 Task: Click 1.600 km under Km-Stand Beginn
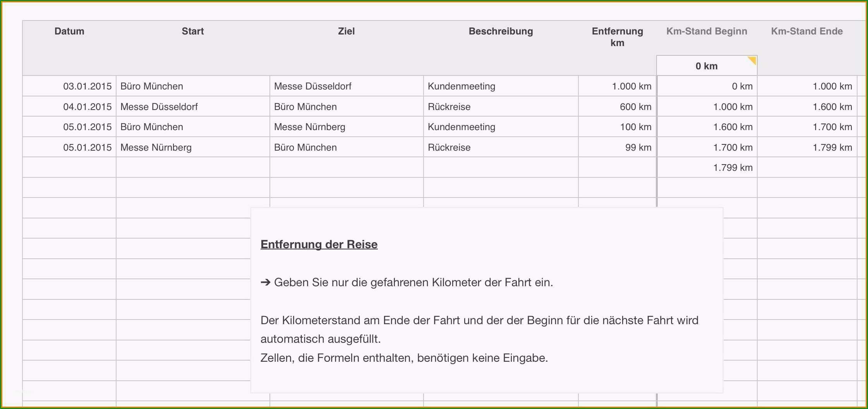pyautogui.click(x=707, y=127)
